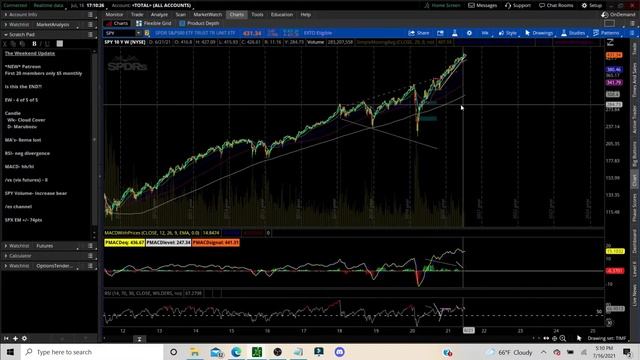Click Scratch Pad cut icon
Image resolution: width=640 pixels, height=360 pixels.
click(5, 44)
